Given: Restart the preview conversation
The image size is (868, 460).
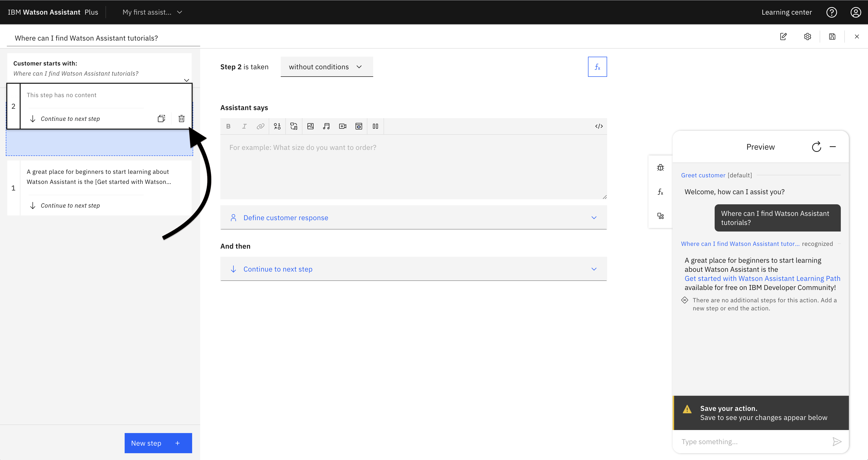Looking at the screenshot, I should 816,147.
